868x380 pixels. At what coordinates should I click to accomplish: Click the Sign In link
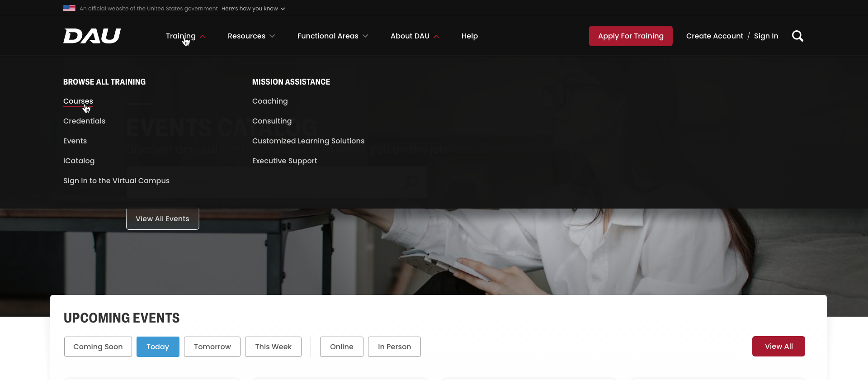click(x=766, y=36)
